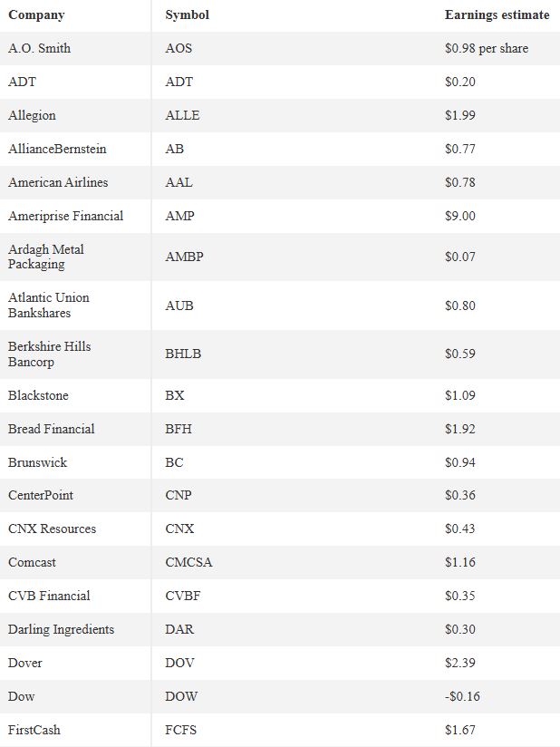
Task: Click the FCFS ticker symbol
Action: click(x=181, y=730)
